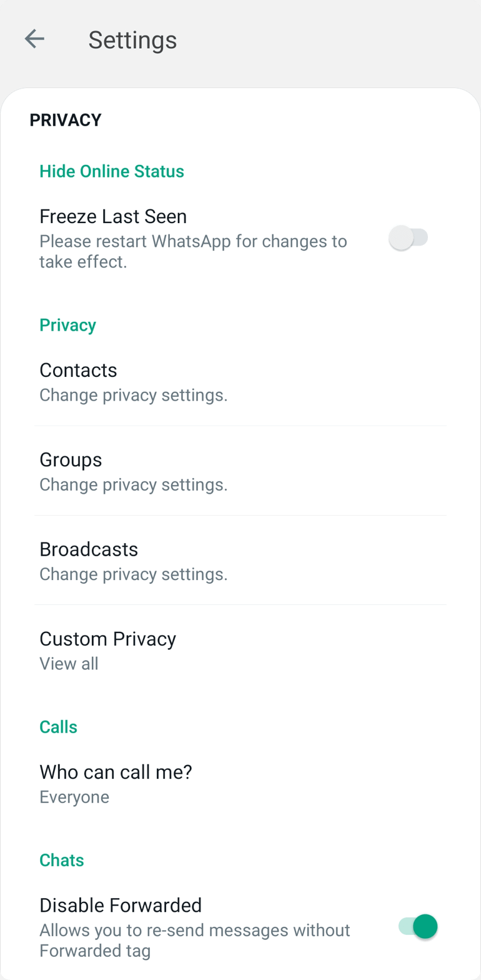
Task: Go back using the arrow icon
Action: coord(34,39)
